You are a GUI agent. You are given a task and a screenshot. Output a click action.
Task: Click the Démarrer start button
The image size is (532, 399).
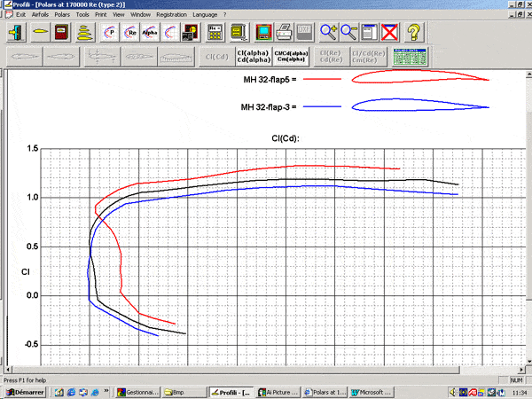25,391
